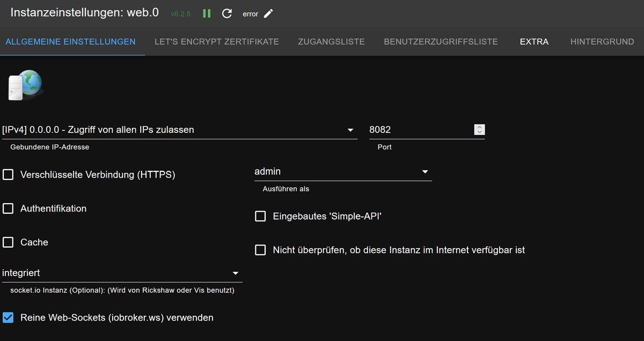
Task: Check Eingebautes 'Simple-API' option
Action: click(x=260, y=216)
